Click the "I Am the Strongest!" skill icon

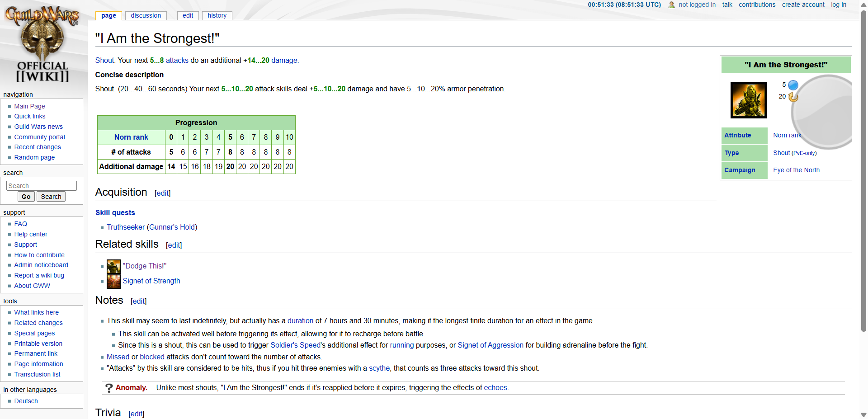748,100
